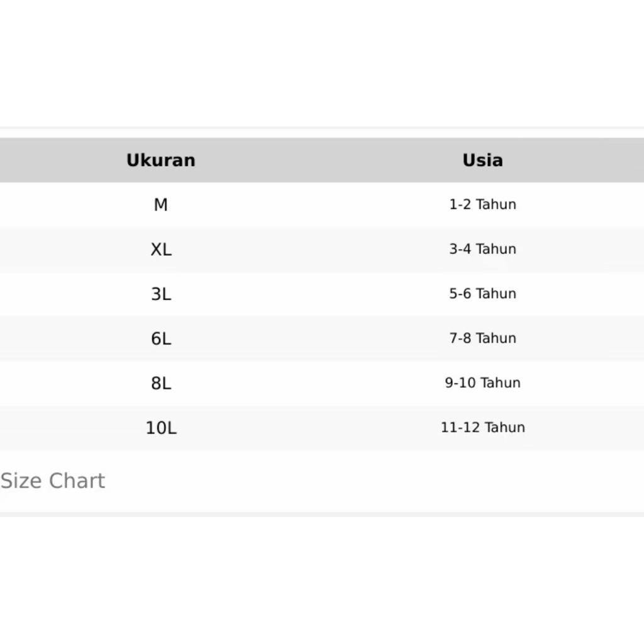Screen dimensions: 644x644
Task: Click the 1-2 Tahun age cell
Action: click(x=482, y=204)
